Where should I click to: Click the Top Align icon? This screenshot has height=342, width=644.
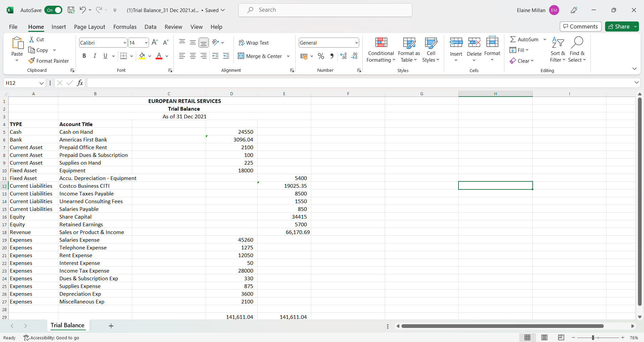click(x=182, y=42)
